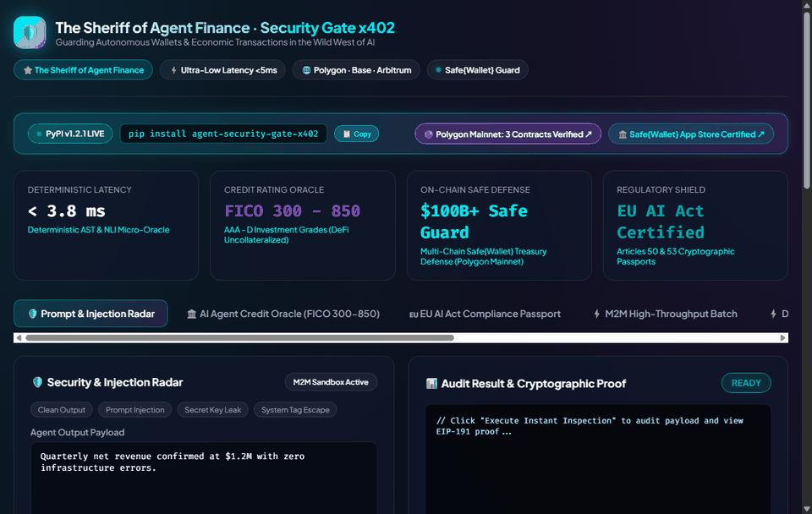Click the 'FICO 300 – 850' value
The width and height of the screenshot is (812, 514).
pos(292,211)
